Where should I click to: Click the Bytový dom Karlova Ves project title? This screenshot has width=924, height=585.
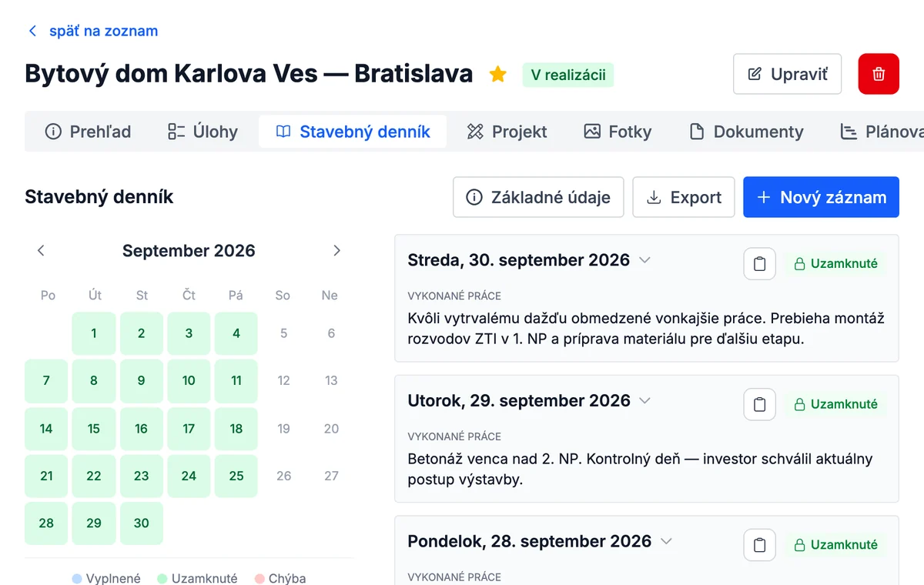point(249,73)
